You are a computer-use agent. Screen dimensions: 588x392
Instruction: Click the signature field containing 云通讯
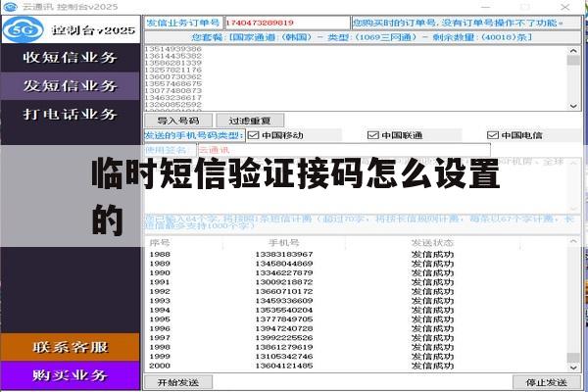point(344,150)
